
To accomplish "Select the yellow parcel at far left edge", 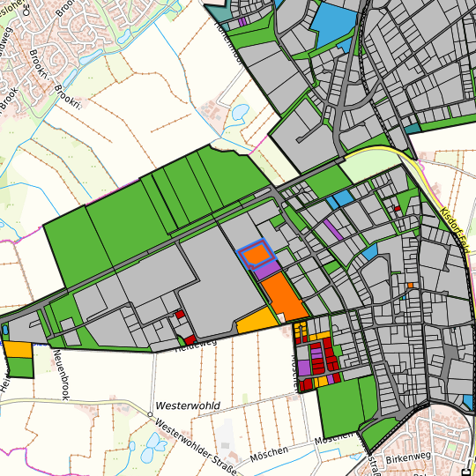I will [x=18, y=350].
